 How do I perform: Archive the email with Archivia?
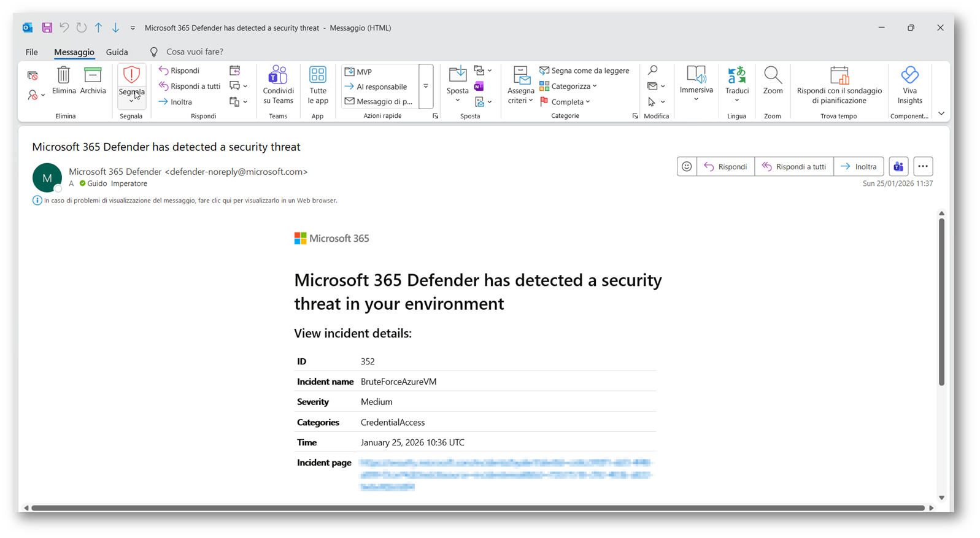93,80
